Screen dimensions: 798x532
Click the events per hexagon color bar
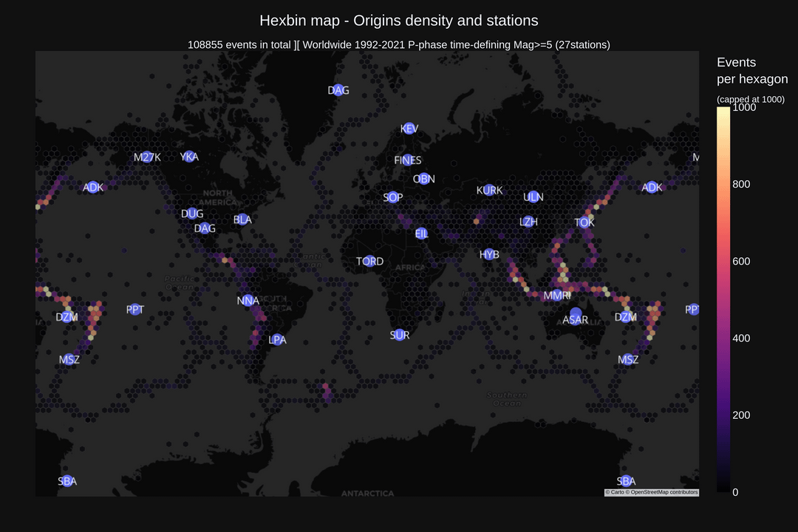[x=723, y=299]
